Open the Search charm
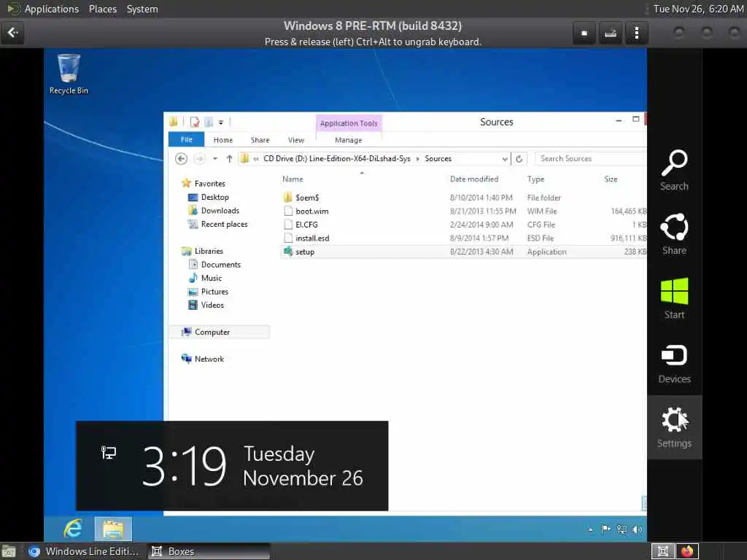 point(674,171)
